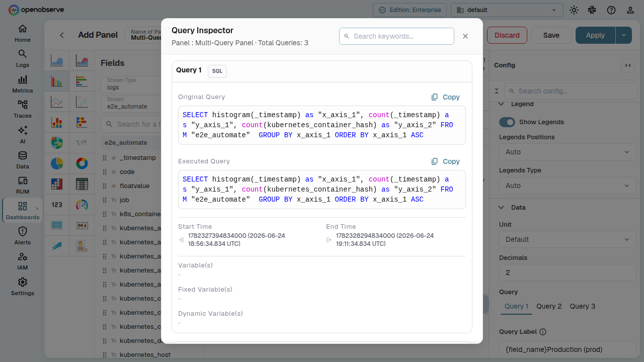
Task: Open Home from sidebar
Action: (23, 33)
